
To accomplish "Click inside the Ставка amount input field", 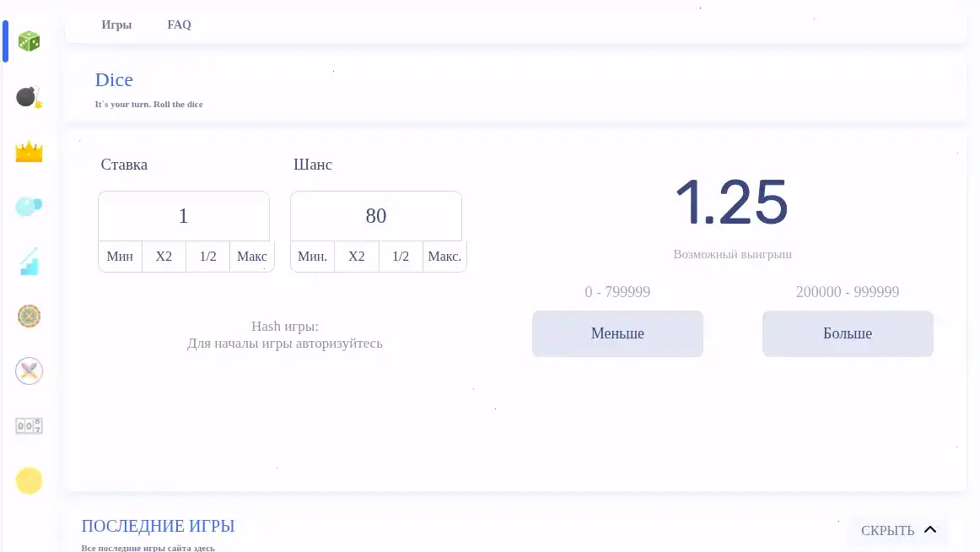I will [x=183, y=216].
